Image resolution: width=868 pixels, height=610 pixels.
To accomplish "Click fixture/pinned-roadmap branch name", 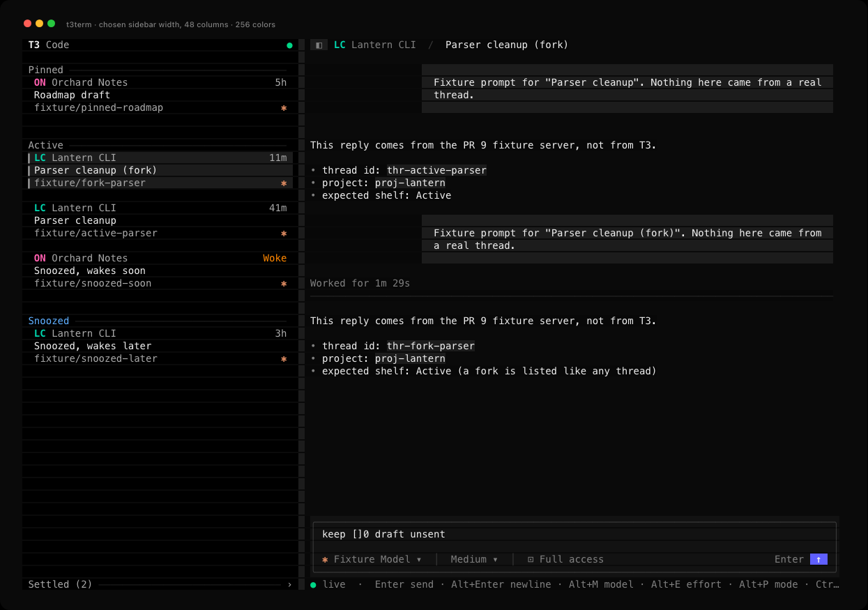I will coord(98,107).
